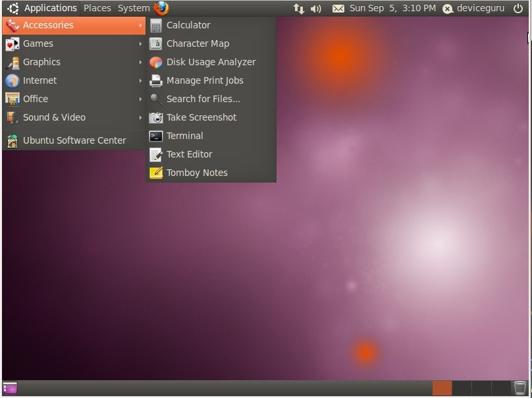Expand the Graphics submenu arrow
The image size is (532, 398).
pyautogui.click(x=140, y=62)
